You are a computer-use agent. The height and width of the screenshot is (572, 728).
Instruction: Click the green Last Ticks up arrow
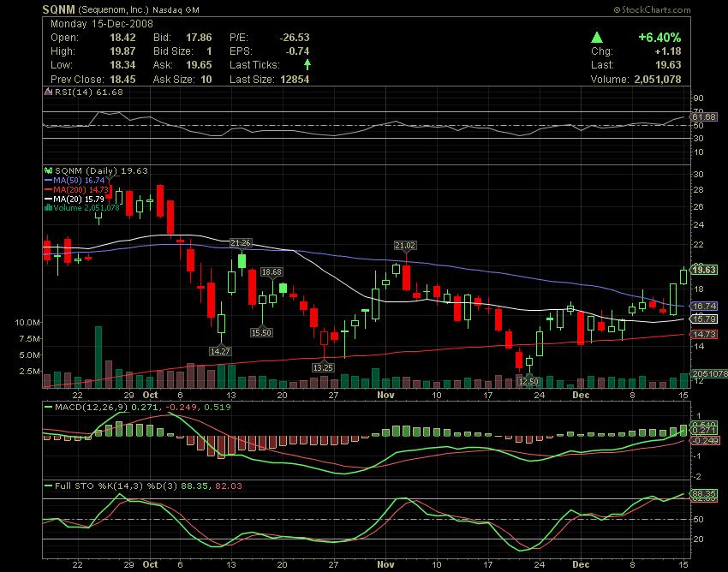click(307, 64)
